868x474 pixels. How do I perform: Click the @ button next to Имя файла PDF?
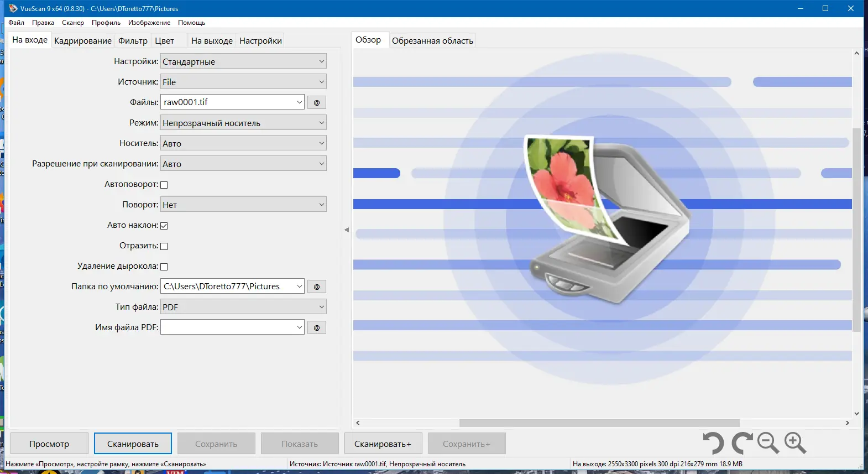click(317, 327)
